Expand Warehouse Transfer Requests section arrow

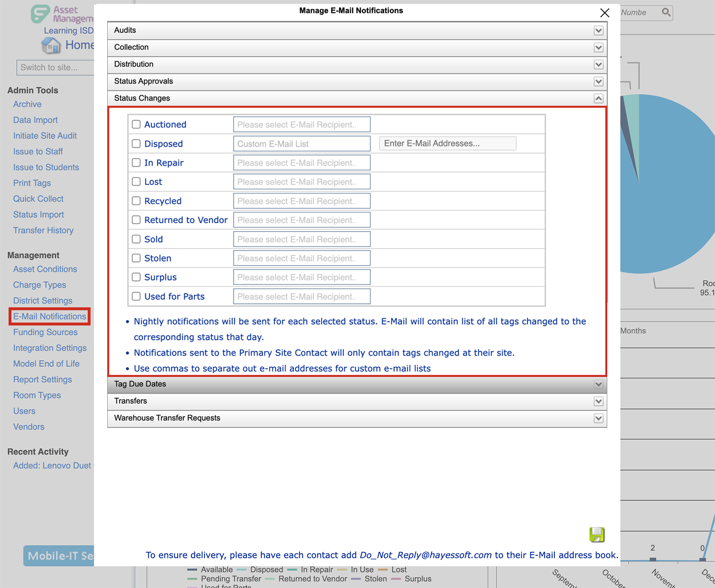tap(599, 418)
